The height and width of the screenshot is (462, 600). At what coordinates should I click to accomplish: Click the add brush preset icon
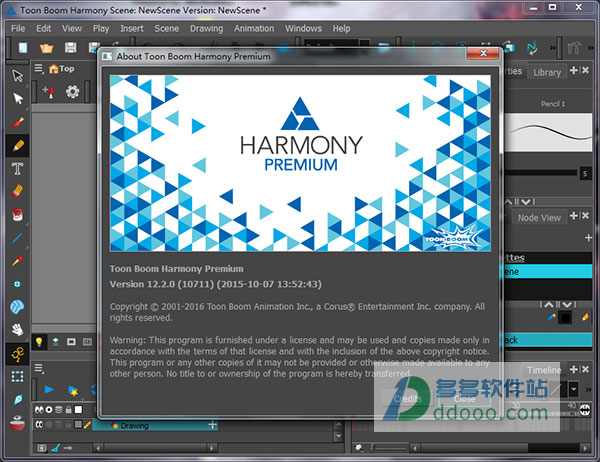click(x=48, y=91)
